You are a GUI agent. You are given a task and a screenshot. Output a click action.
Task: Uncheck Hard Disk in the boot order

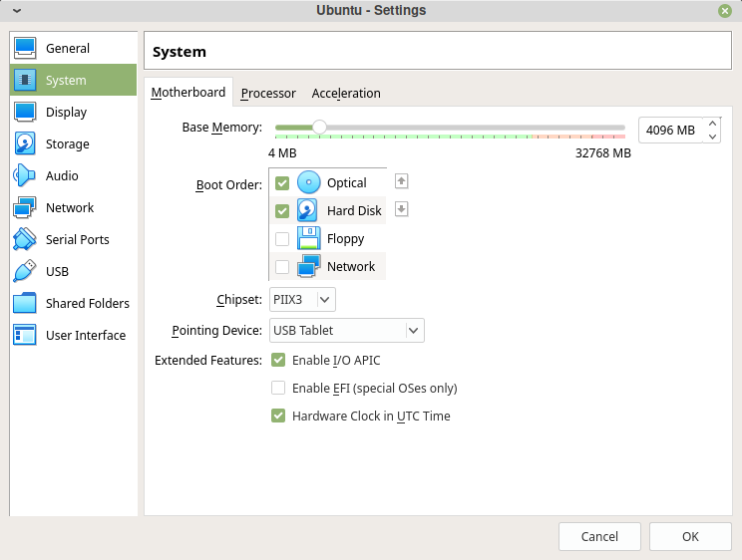pos(282,211)
